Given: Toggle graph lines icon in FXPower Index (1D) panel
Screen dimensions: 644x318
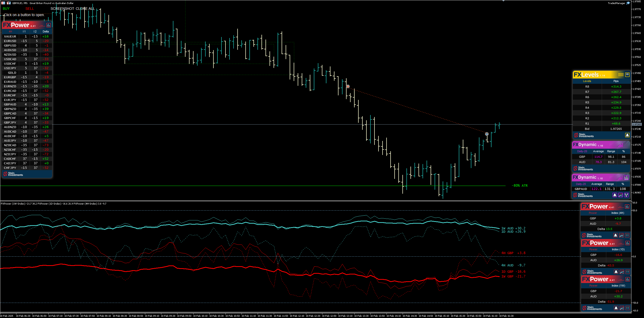Looking at the screenshot, I should pos(622,272).
